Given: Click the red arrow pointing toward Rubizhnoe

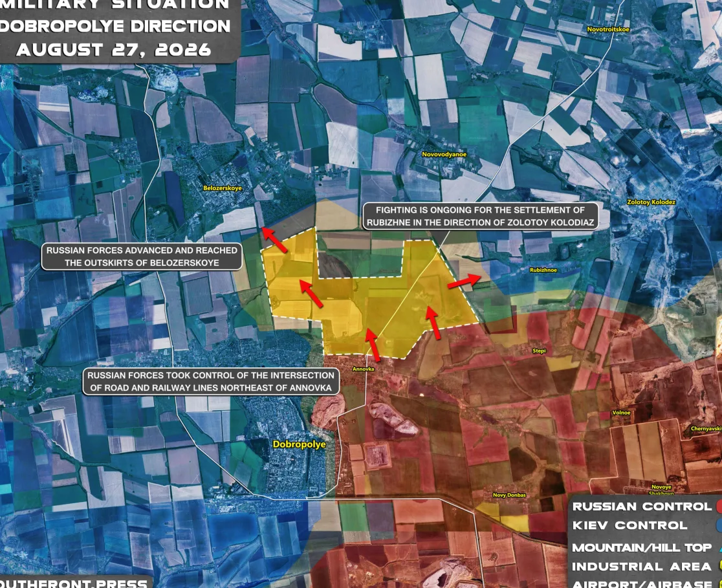Looking at the screenshot, I should click(x=464, y=281).
